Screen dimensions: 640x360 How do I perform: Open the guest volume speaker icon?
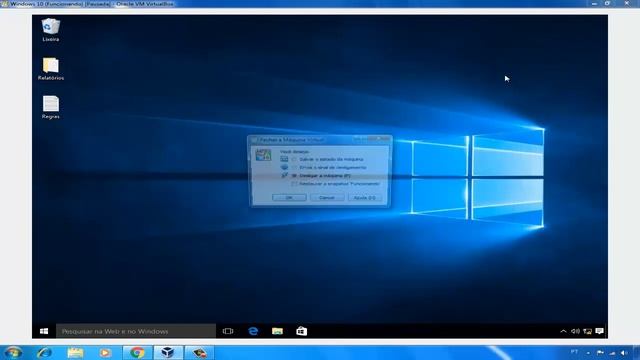[x=575, y=331]
